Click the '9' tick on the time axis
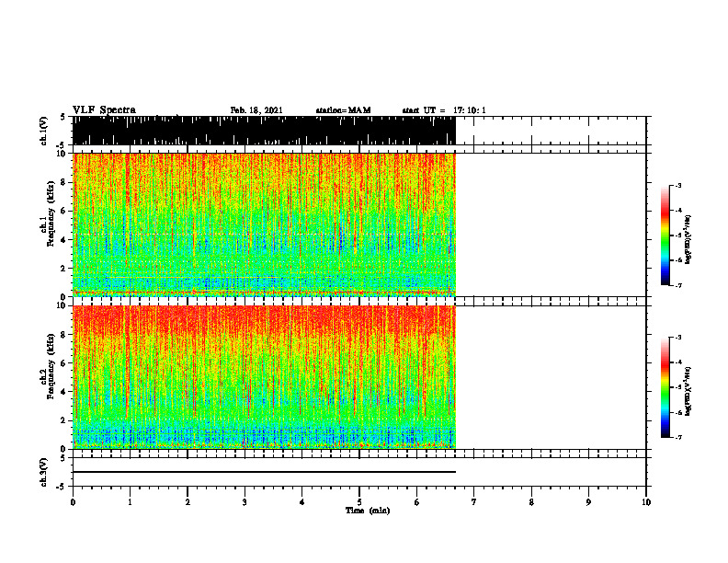 pos(588,502)
